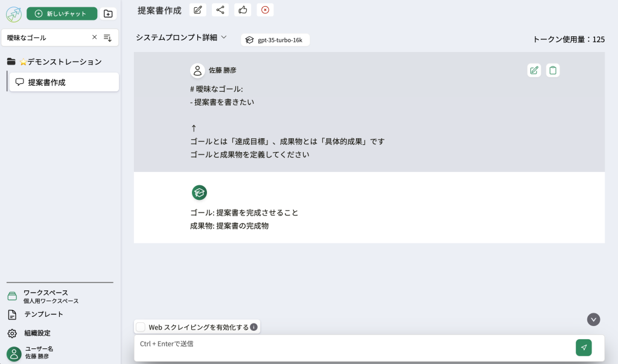Click the thumbs-up icon
The image size is (618, 364).
(x=243, y=10)
